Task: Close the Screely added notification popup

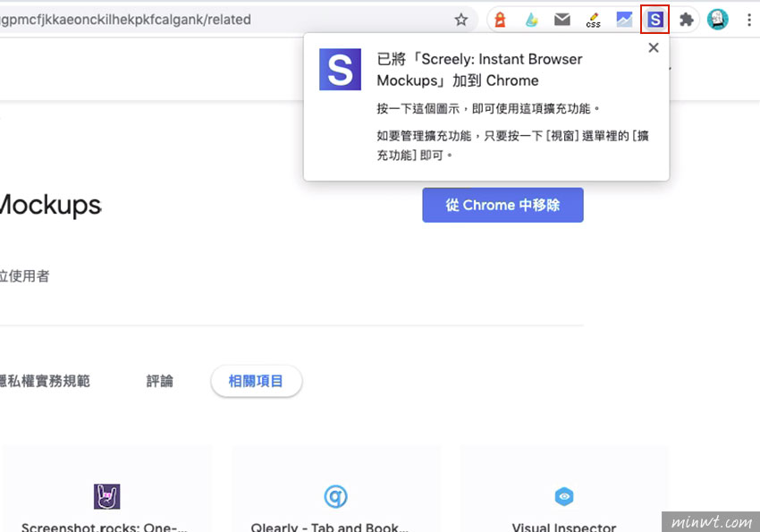Action: [654, 47]
